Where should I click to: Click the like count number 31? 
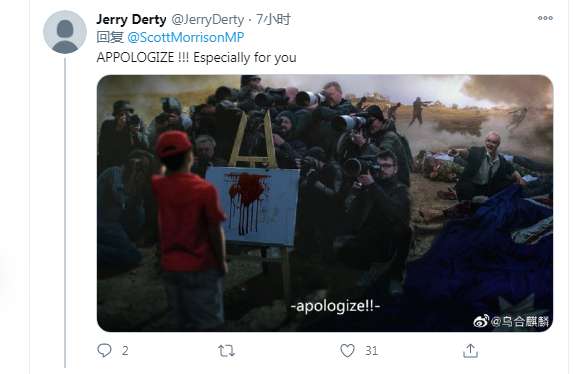371,351
